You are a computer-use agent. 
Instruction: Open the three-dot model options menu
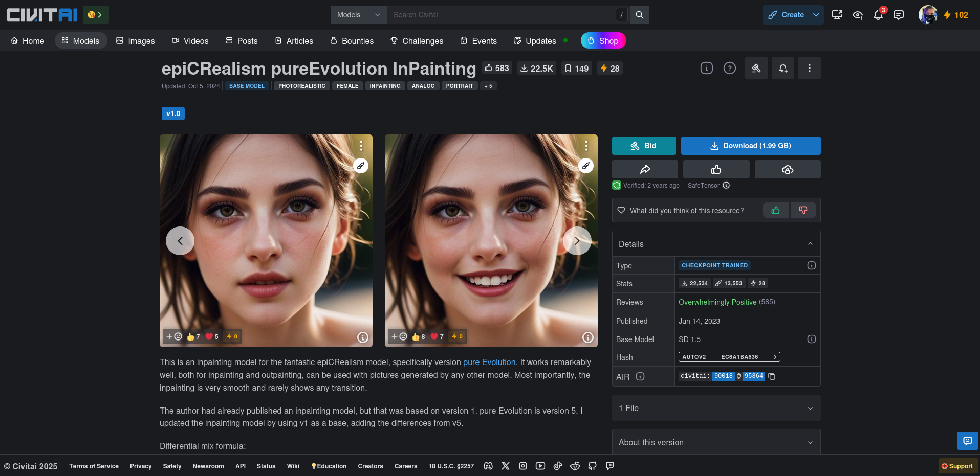[x=810, y=68]
